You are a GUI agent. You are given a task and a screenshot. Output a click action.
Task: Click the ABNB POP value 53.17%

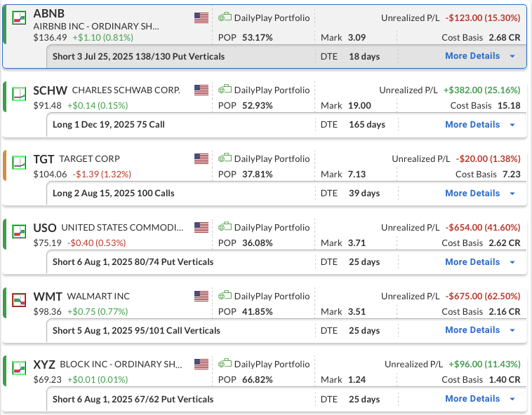pos(257,38)
